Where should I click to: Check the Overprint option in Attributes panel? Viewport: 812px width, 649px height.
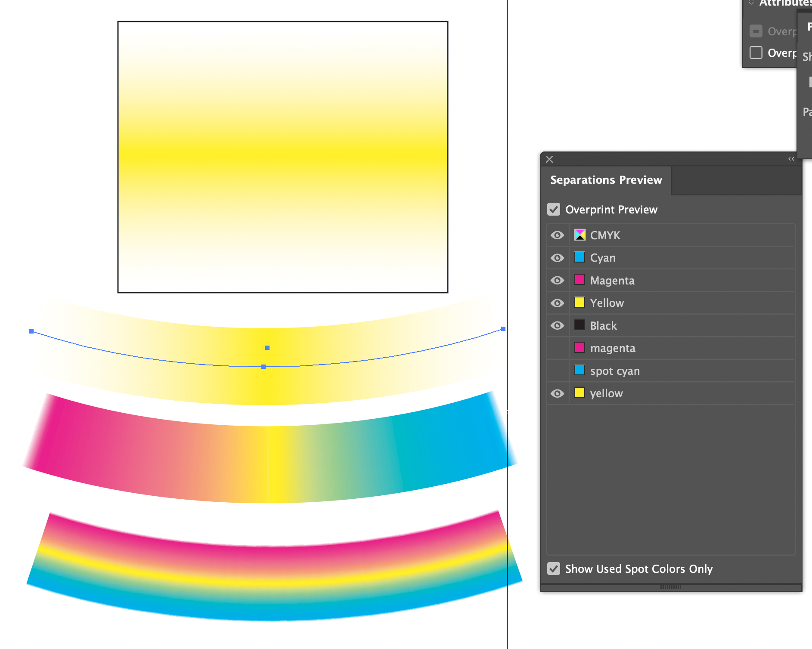pos(756,53)
